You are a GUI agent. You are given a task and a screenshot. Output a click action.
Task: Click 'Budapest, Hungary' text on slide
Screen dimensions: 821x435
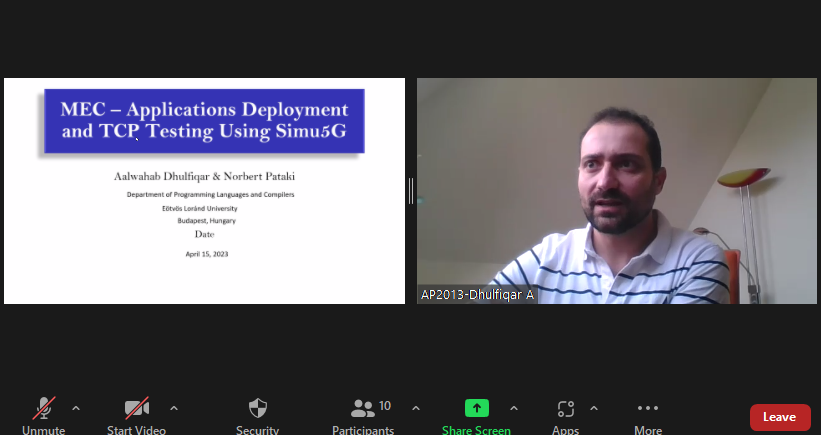[x=206, y=221]
